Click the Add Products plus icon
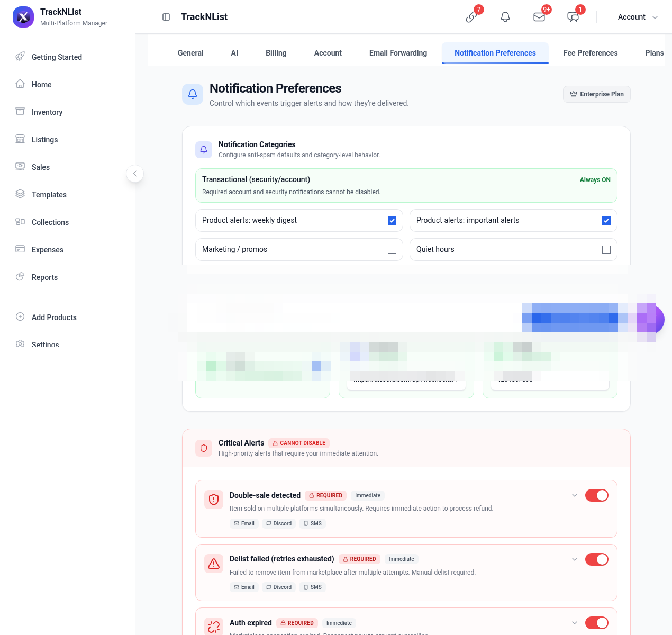This screenshot has width=672, height=635. (20, 317)
